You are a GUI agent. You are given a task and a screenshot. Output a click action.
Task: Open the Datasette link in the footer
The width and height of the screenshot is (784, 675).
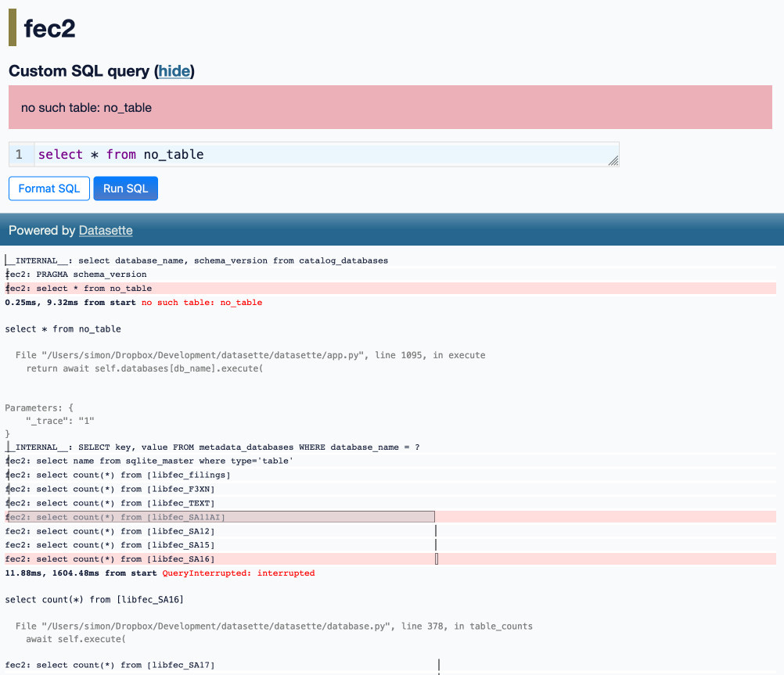[x=106, y=231]
